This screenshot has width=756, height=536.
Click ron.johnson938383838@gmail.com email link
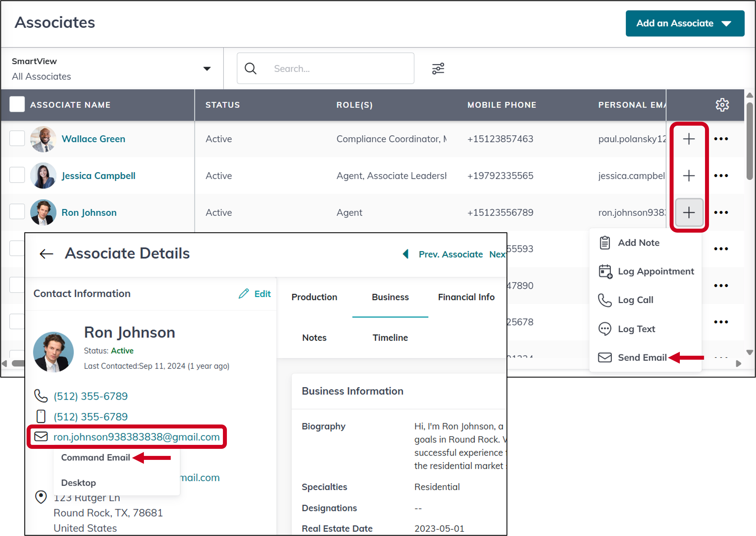[137, 437]
